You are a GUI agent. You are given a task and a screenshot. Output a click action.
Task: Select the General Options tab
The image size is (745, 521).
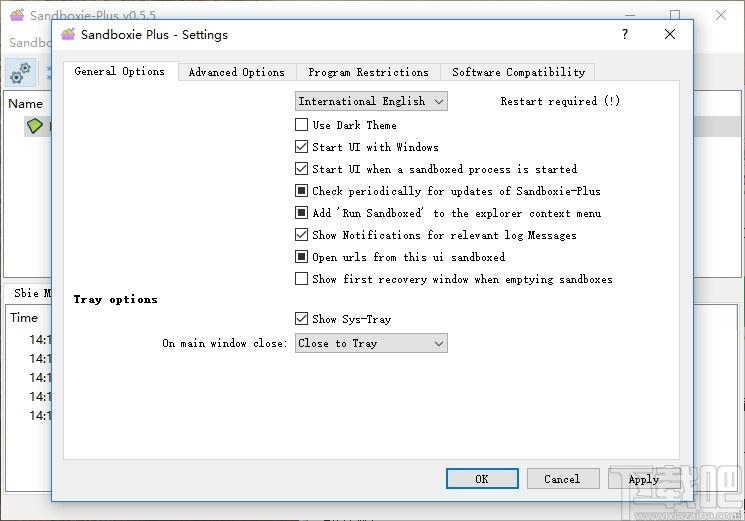(120, 71)
